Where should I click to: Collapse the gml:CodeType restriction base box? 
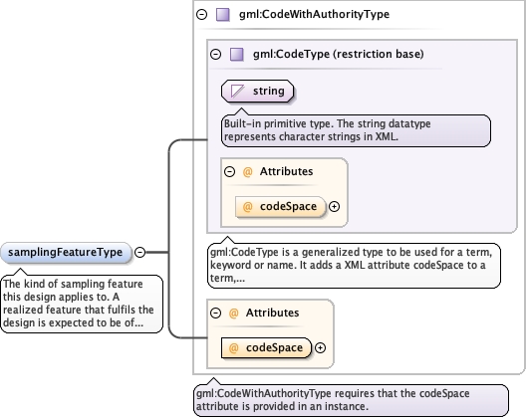pos(216,54)
